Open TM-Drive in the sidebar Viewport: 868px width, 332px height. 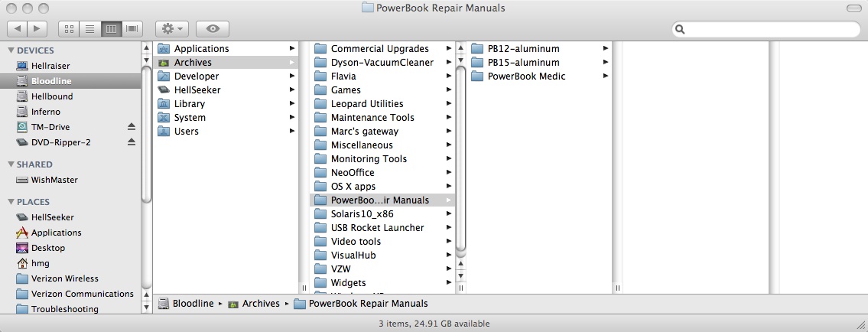[50, 127]
